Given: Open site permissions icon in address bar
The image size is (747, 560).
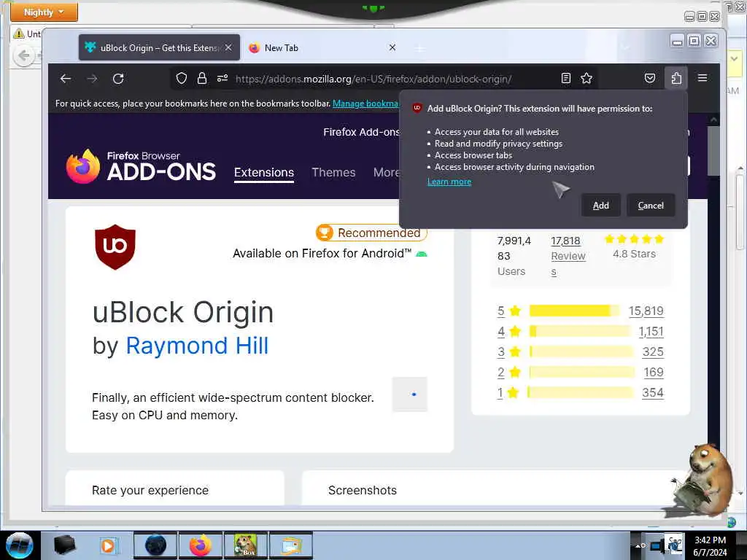Looking at the screenshot, I should click(222, 78).
